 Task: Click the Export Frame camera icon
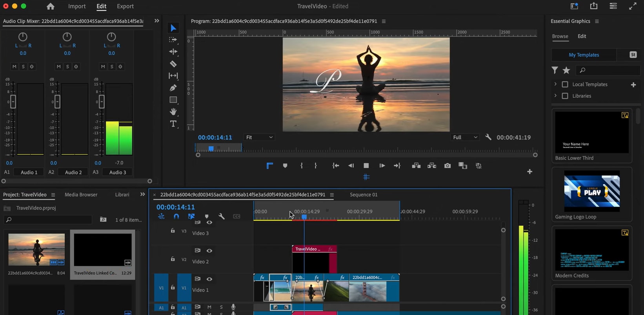447,166
